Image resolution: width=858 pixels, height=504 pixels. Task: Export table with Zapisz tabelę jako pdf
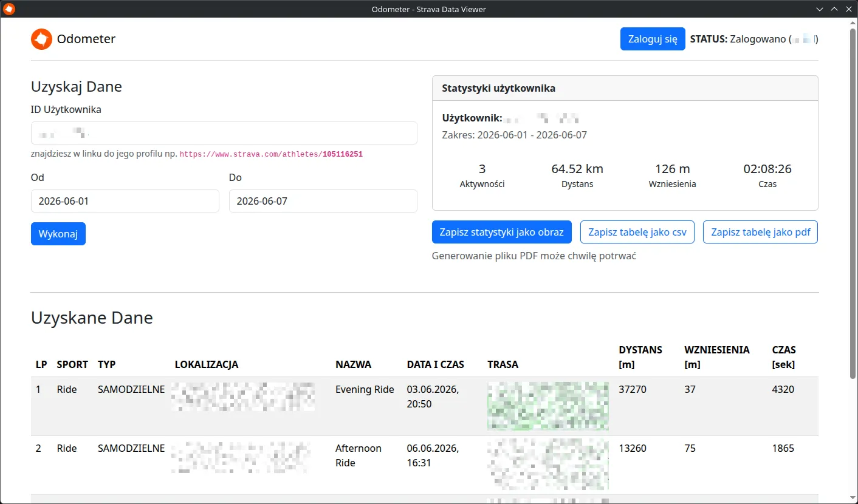coord(761,232)
